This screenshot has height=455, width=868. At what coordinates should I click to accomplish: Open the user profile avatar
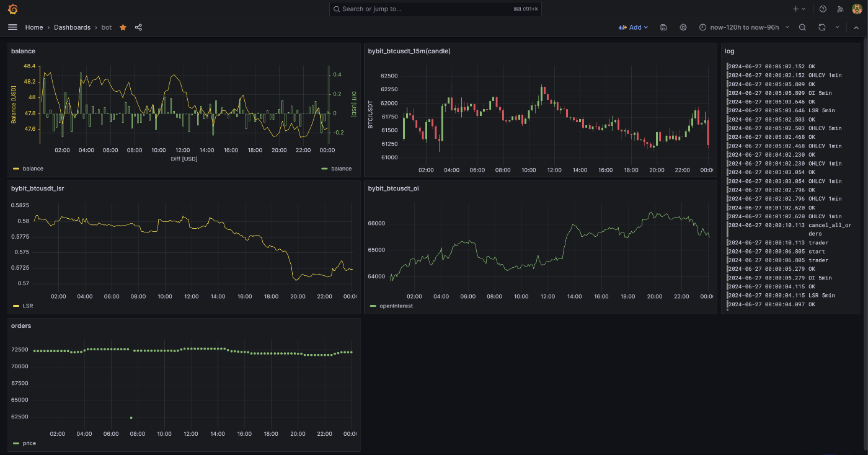click(x=857, y=9)
